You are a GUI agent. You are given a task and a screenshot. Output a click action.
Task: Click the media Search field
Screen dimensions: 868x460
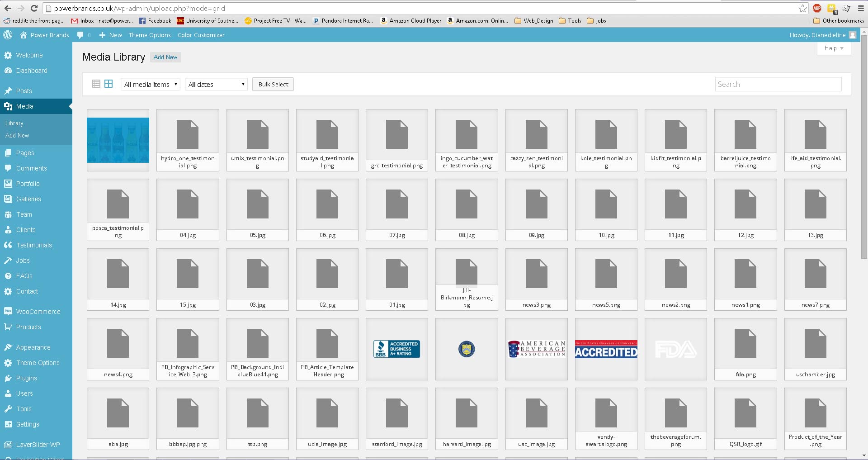coord(778,84)
